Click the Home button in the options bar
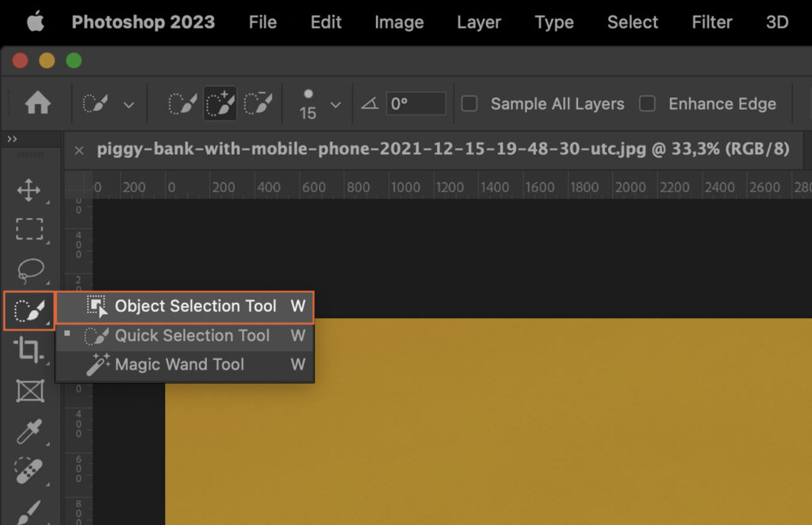Viewport: 812px width, 525px height. coord(36,104)
